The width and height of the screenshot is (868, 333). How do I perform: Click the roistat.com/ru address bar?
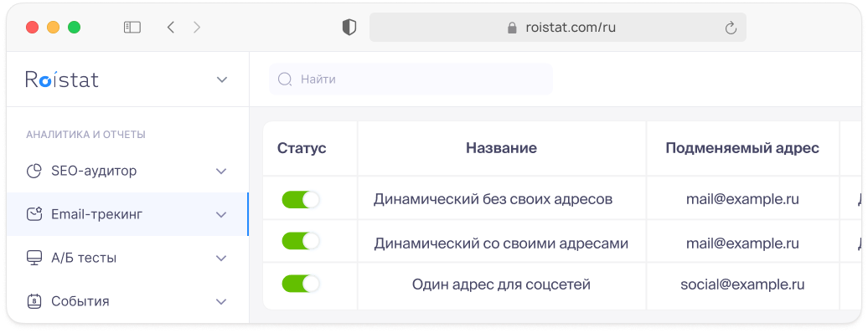[x=558, y=27]
